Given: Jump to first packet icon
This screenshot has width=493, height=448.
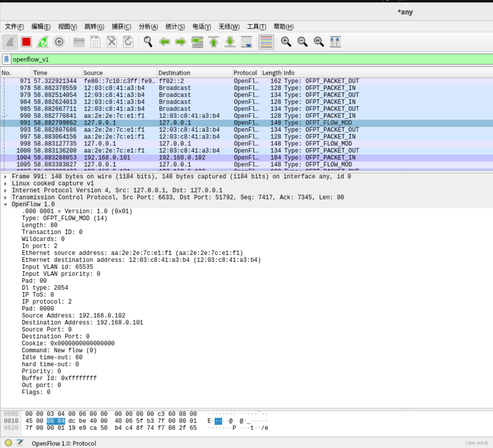Looking at the screenshot, I should 214,42.
